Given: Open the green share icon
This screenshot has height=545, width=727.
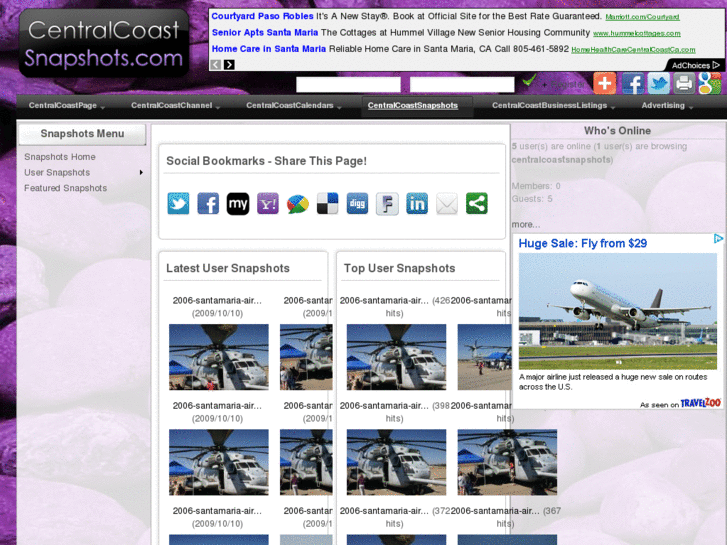Looking at the screenshot, I should pos(477,204).
